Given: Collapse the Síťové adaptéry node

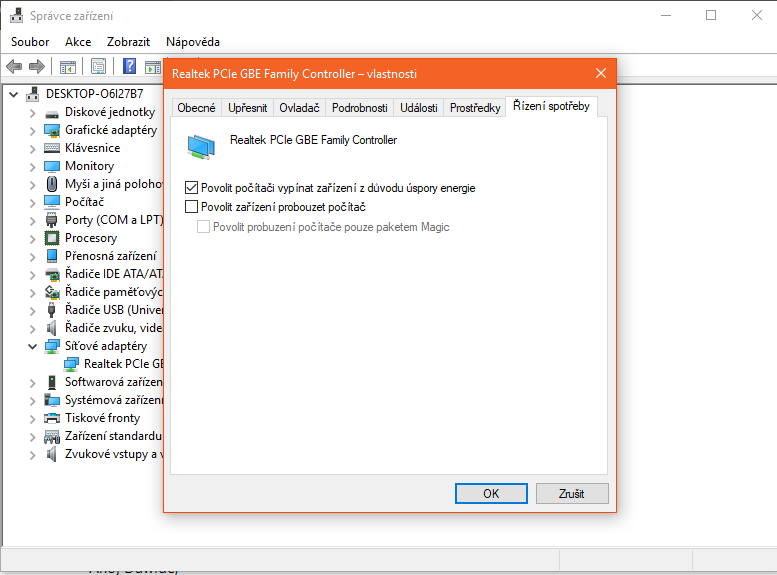Looking at the screenshot, I should pos(32,346).
